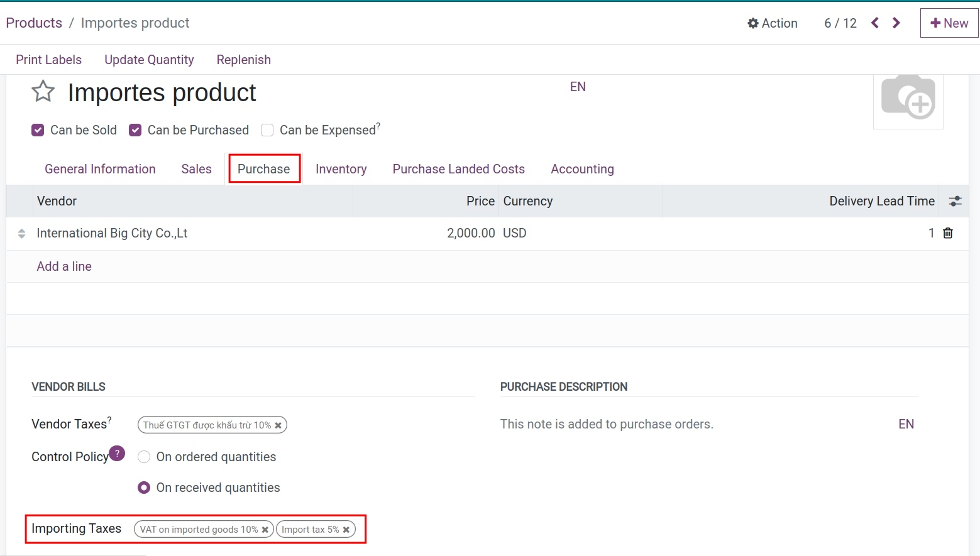
Task: Switch to Accounting tab
Action: [583, 169]
